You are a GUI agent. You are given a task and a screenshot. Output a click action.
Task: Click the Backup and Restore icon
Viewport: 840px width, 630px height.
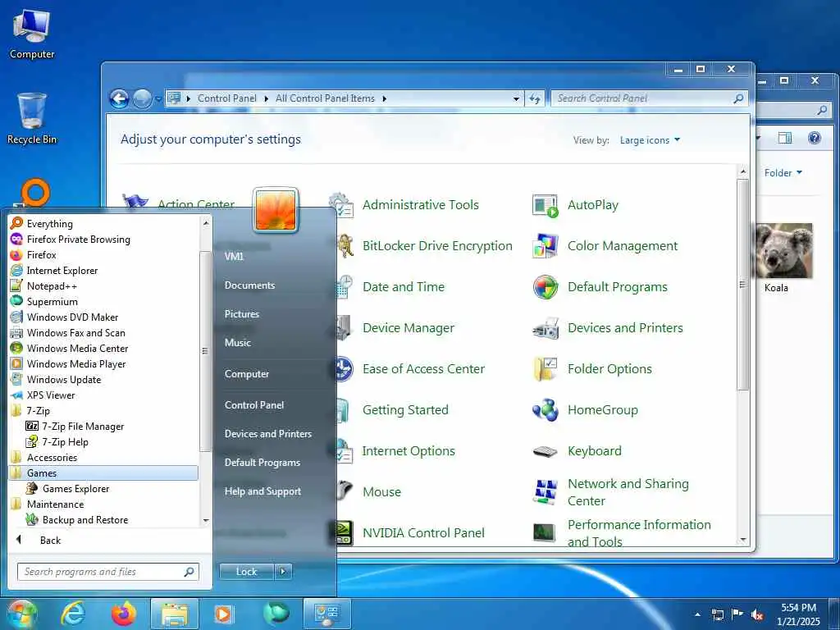(32, 519)
